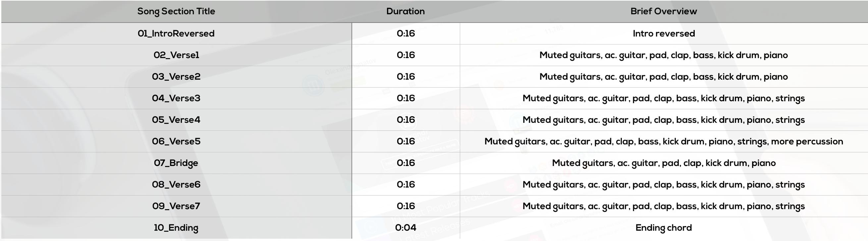Click the Intro reversed overview cell
The image size is (868, 241).
coord(664,34)
